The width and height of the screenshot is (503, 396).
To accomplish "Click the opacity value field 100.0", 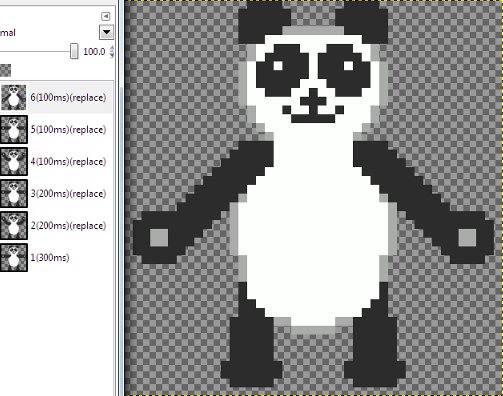I will click(x=94, y=52).
